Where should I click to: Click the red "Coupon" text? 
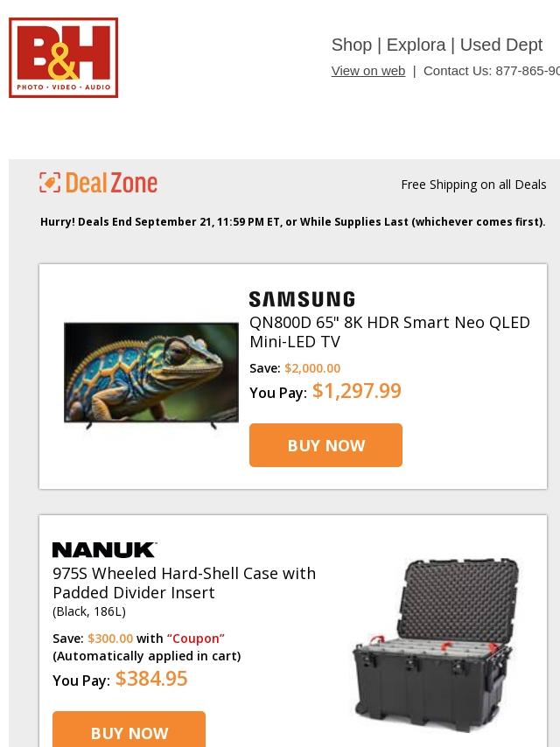196,639
